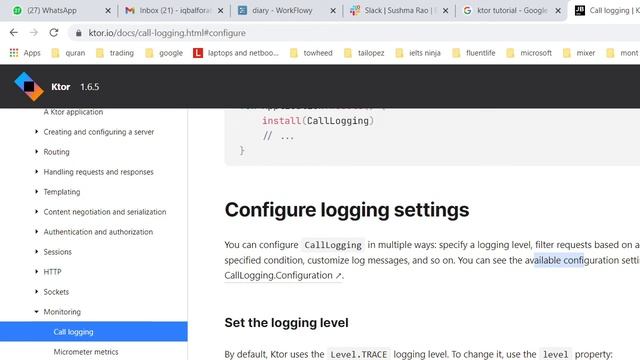
Task: Open the tailopez bookmark folder
Action: point(364,53)
